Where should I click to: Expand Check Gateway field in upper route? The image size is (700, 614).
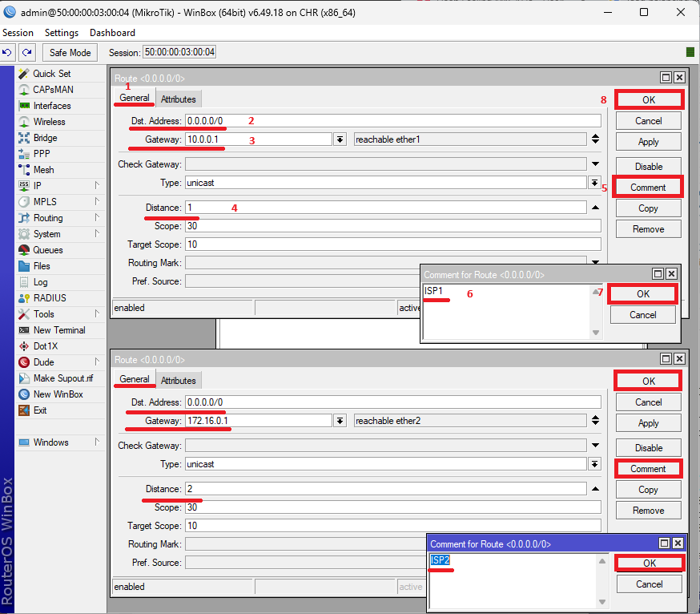(x=595, y=164)
